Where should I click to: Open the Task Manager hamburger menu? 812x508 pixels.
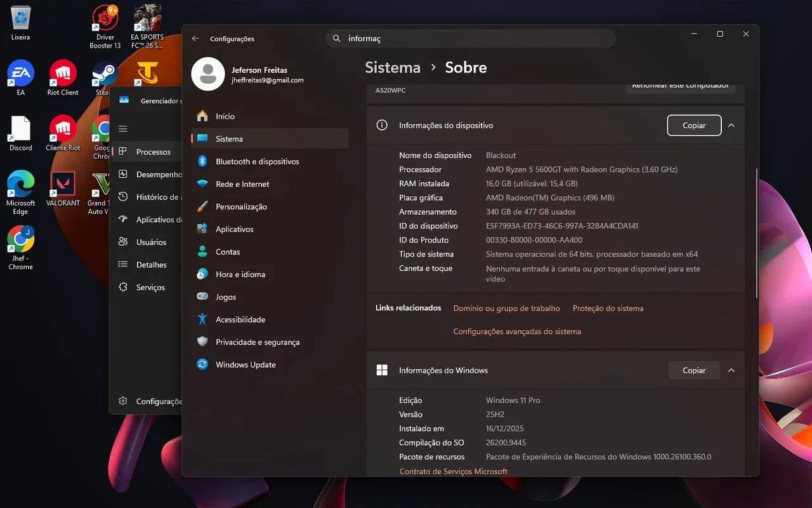coord(123,129)
